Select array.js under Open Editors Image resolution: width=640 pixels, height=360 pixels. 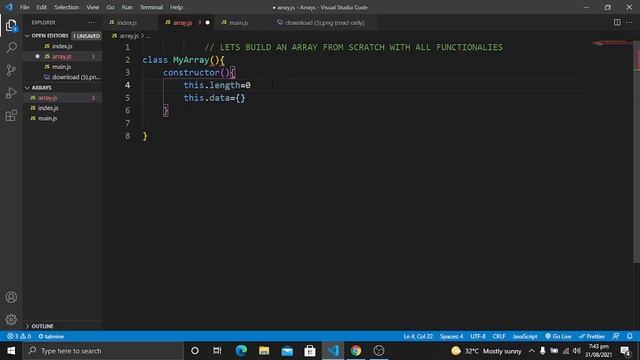click(62, 56)
